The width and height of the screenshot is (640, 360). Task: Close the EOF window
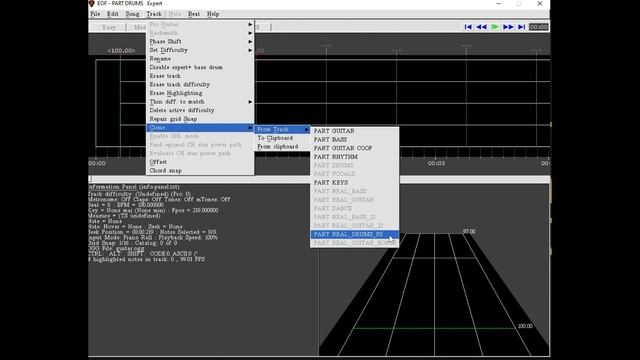click(x=540, y=4)
